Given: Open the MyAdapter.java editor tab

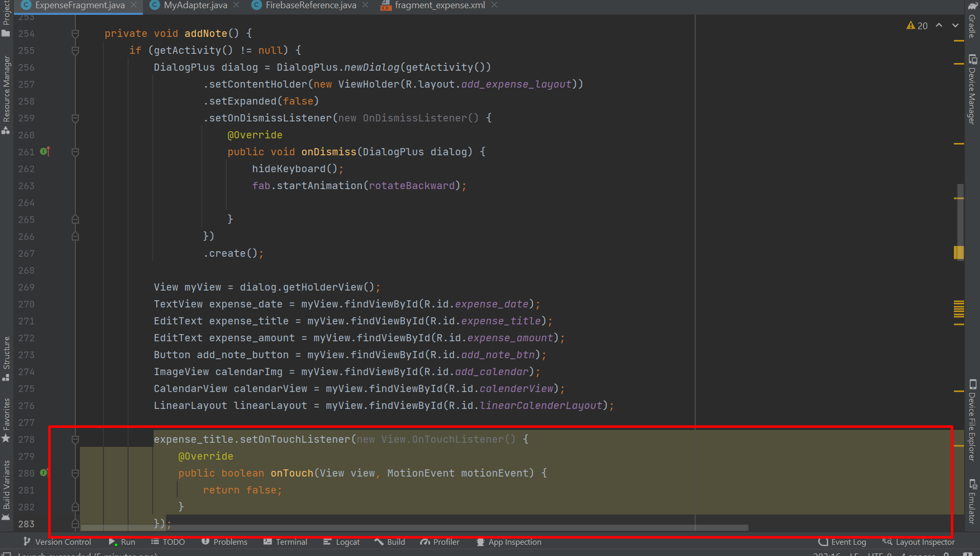Looking at the screenshot, I should (x=195, y=5).
